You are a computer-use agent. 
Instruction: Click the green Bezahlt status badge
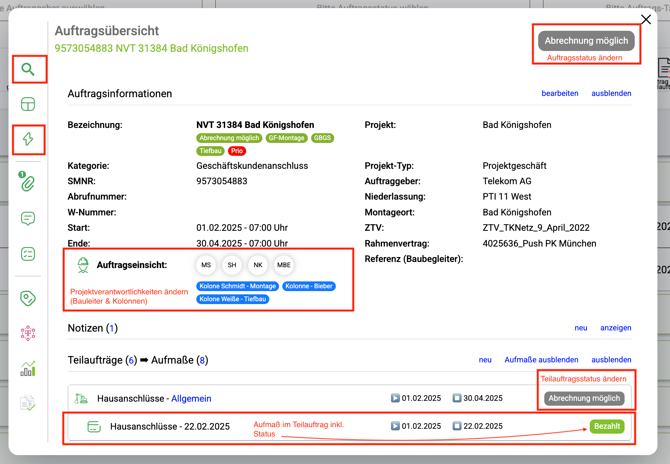[x=606, y=426]
